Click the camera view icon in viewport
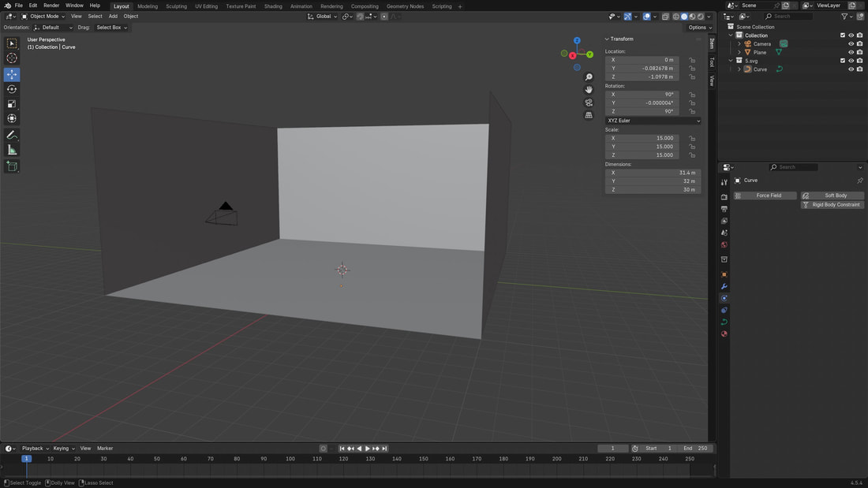 coord(589,102)
